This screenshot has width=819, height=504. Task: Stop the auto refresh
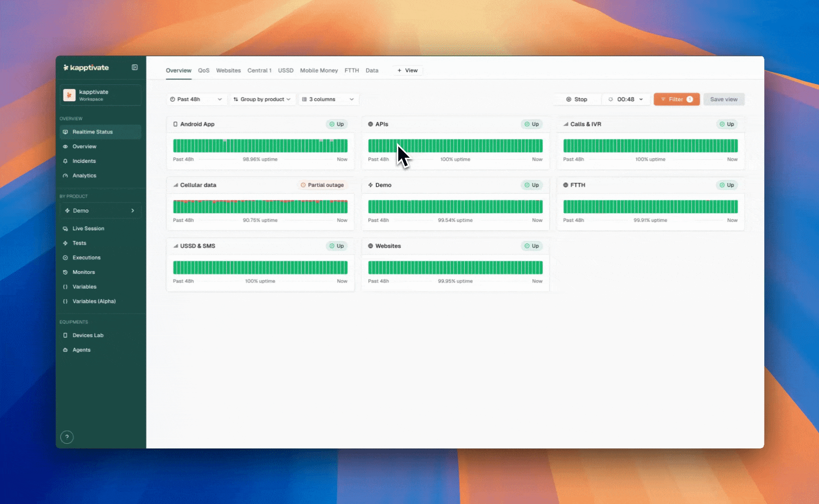point(577,99)
